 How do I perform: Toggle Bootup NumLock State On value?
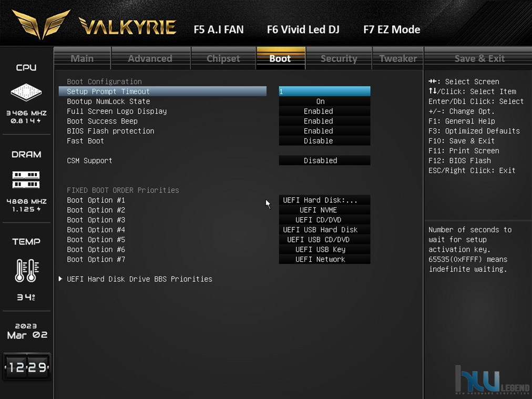click(325, 101)
